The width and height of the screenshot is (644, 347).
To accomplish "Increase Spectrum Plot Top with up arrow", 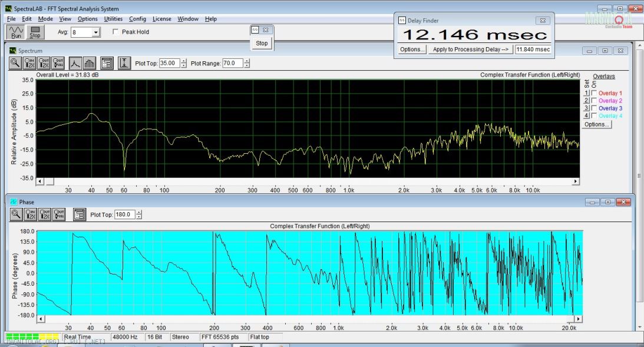I will [184, 61].
